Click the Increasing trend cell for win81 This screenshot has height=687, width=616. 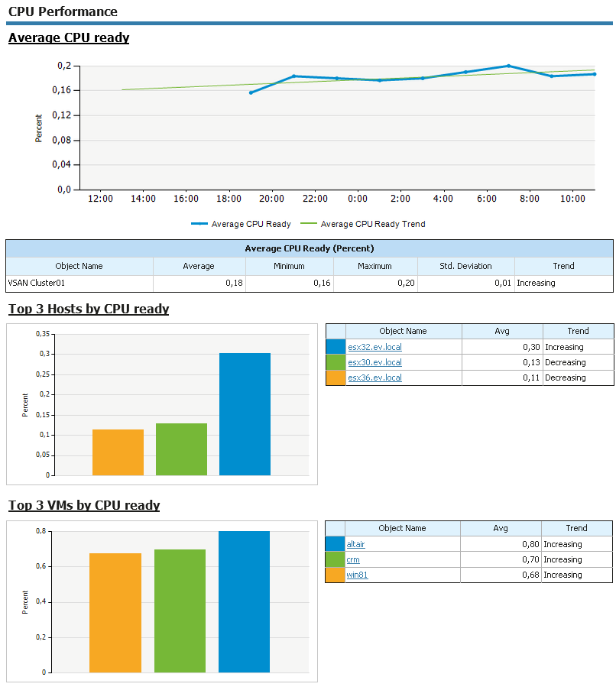(577, 575)
